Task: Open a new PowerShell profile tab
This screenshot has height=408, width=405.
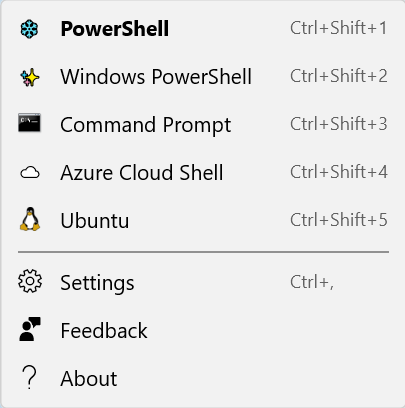Action: (202, 29)
